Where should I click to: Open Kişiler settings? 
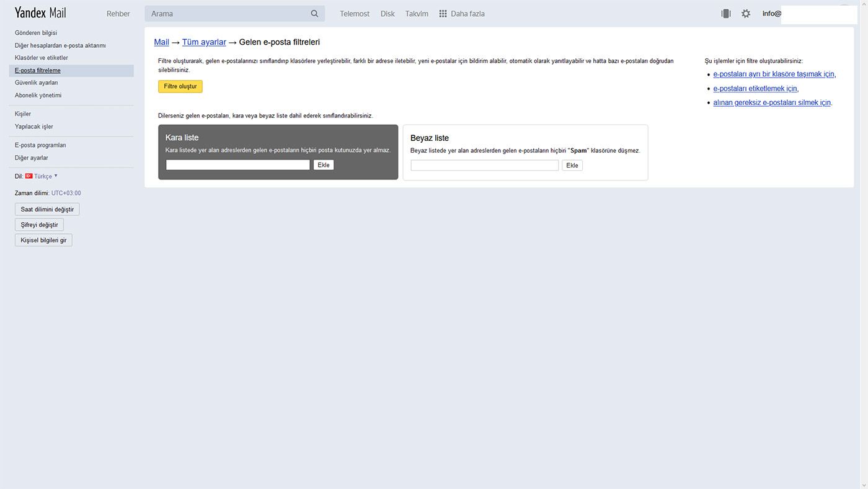coord(23,114)
